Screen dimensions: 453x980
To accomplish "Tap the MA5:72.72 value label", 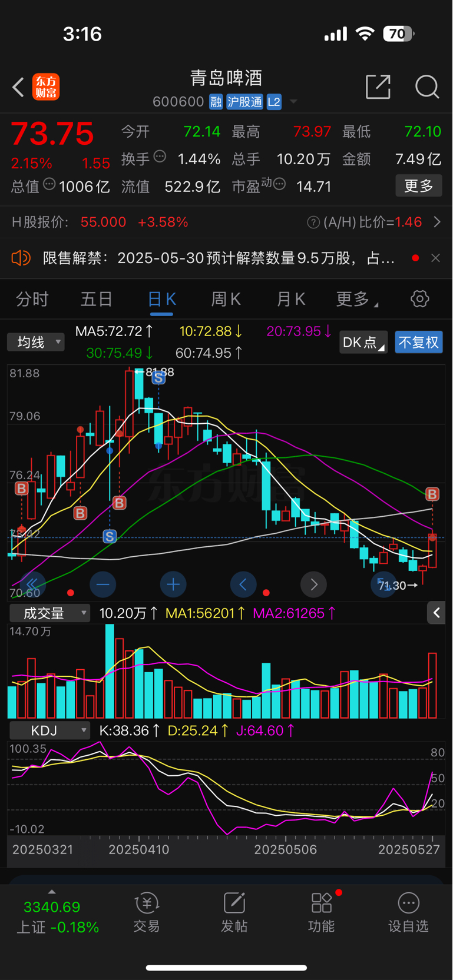I will click(x=114, y=331).
